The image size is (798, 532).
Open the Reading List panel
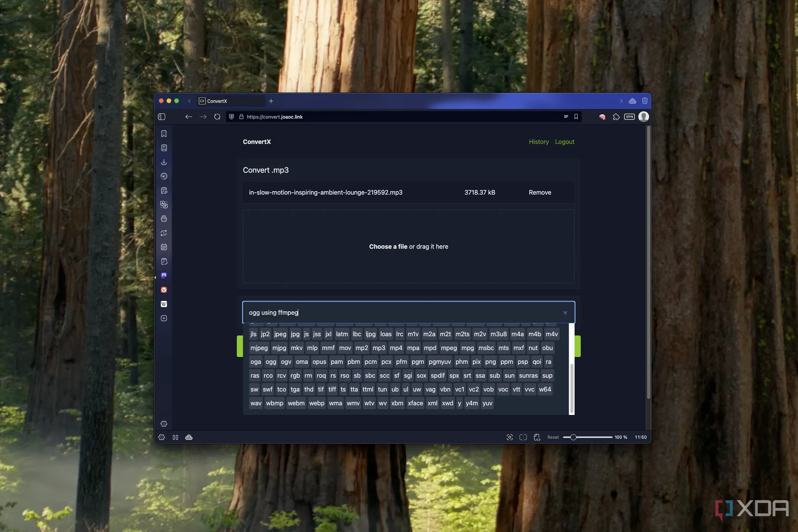pyautogui.click(x=164, y=148)
